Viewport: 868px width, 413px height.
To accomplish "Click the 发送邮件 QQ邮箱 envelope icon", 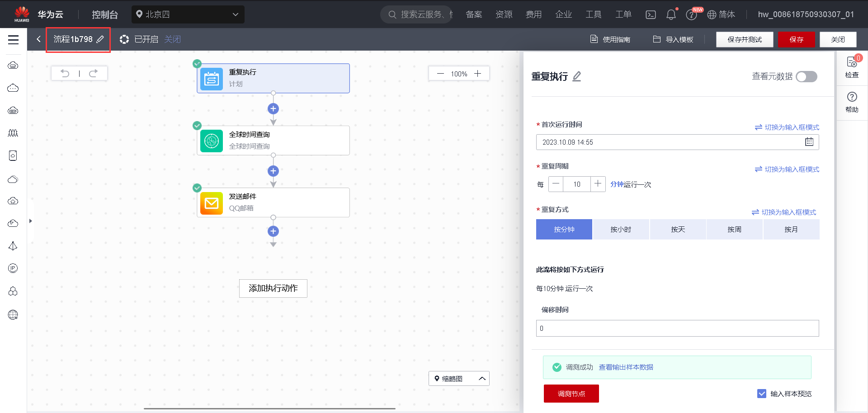I will click(211, 203).
